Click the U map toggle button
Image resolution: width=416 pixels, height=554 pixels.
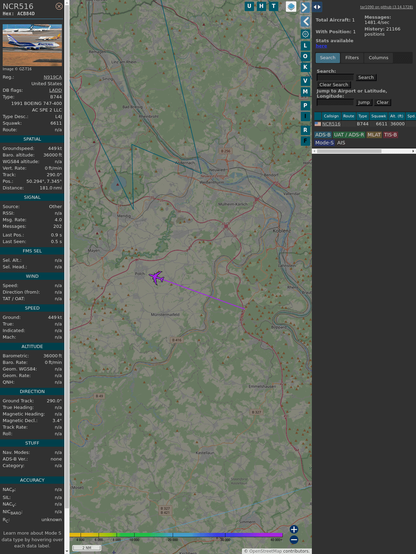(249, 6)
